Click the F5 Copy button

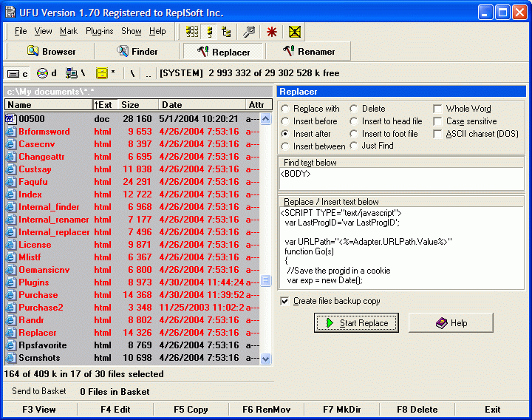point(191,410)
